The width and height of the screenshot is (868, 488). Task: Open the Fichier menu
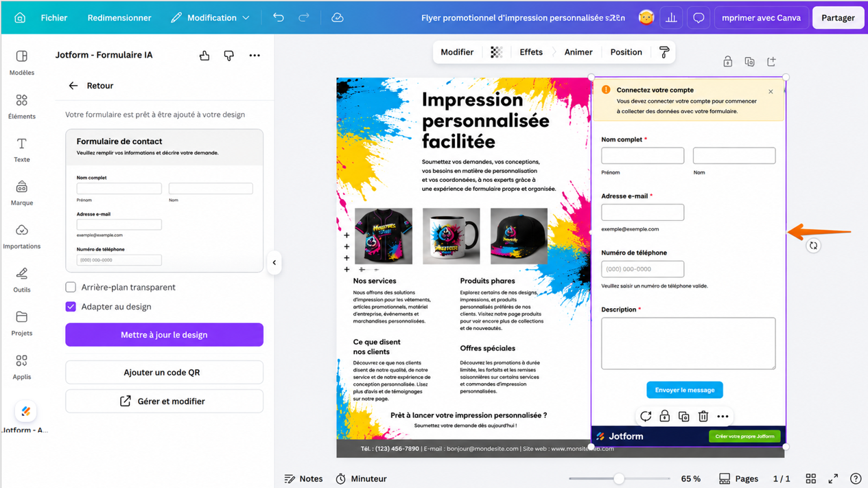coord(54,18)
